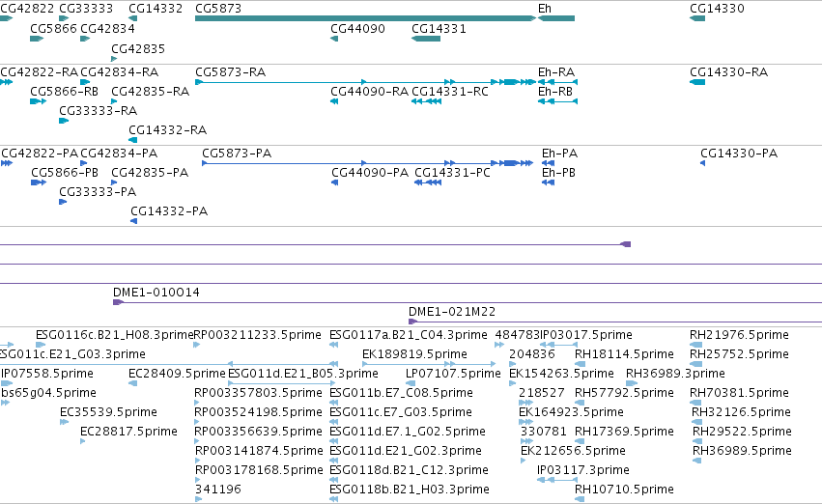Select the CG42835 gene label
This screenshot has height=504, width=822.
pyautogui.click(x=138, y=48)
